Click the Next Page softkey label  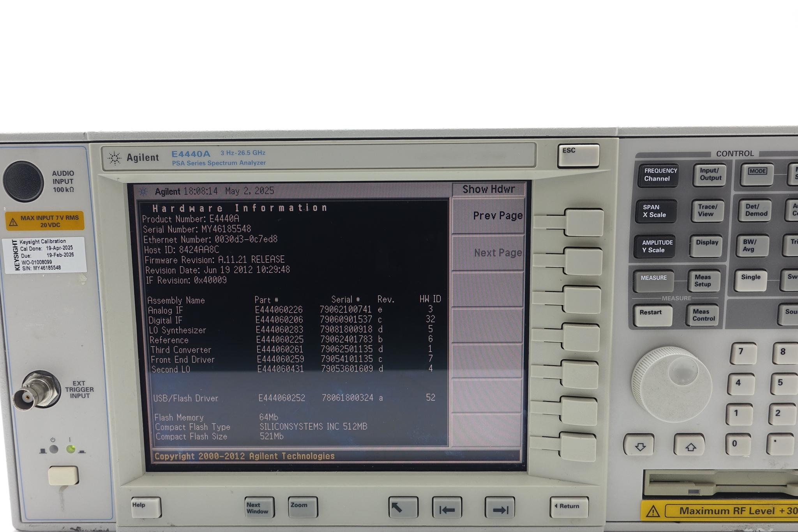click(x=498, y=253)
